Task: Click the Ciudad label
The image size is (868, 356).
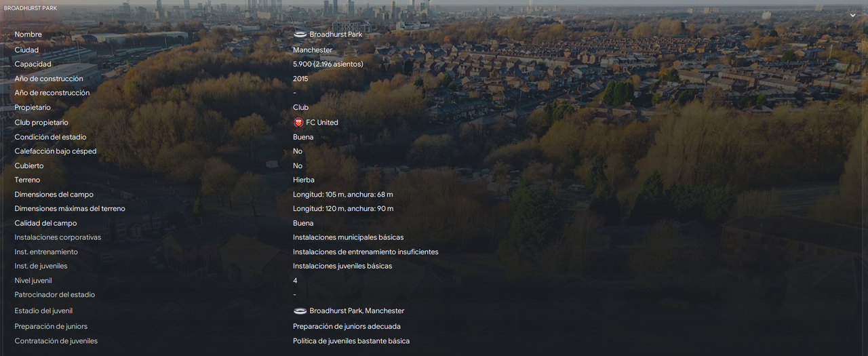Action: click(26, 50)
